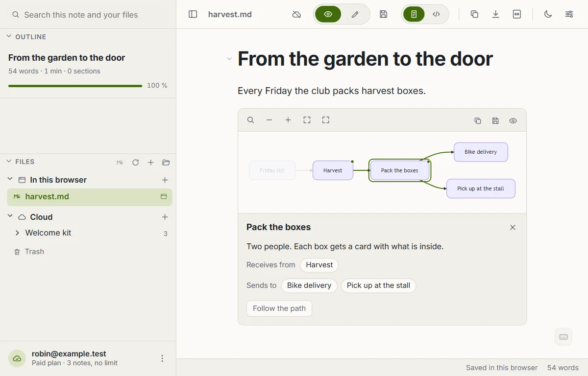The height and width of the screenshot is (376, 588).
Task: Zoom in the diagram with the plus icon
Action: pyautogui.click(x=288, y=120)
